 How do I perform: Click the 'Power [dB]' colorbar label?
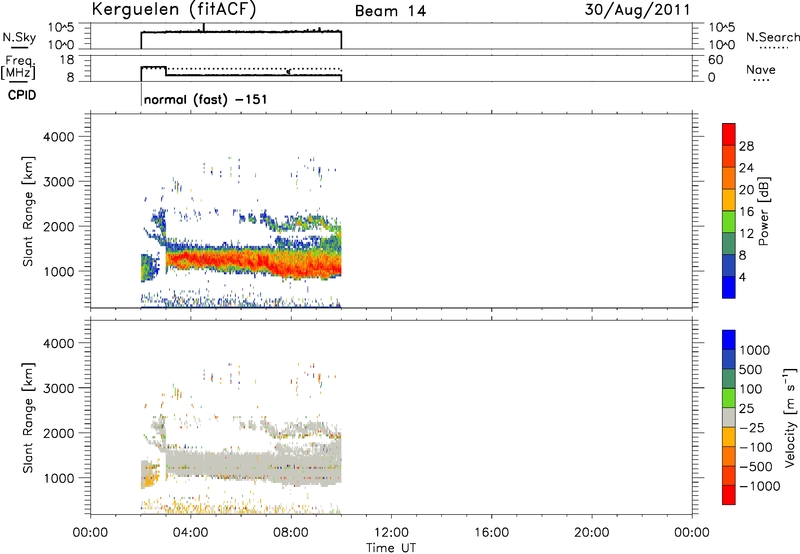click(x=764, y=211)
